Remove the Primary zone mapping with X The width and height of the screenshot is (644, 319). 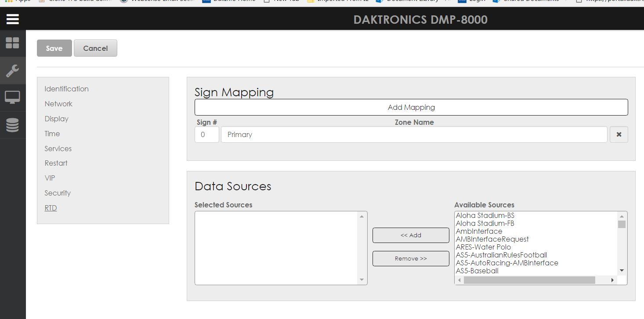619,134
